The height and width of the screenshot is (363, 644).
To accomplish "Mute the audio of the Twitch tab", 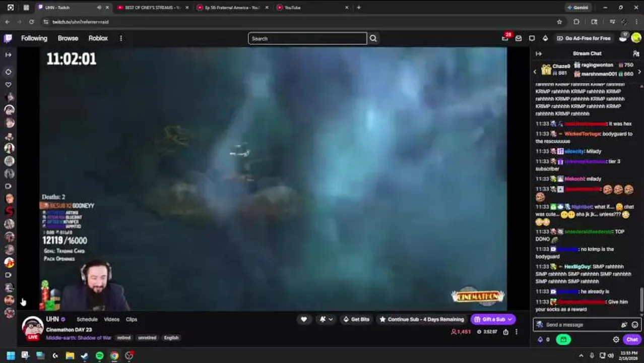I will point(99,8).
